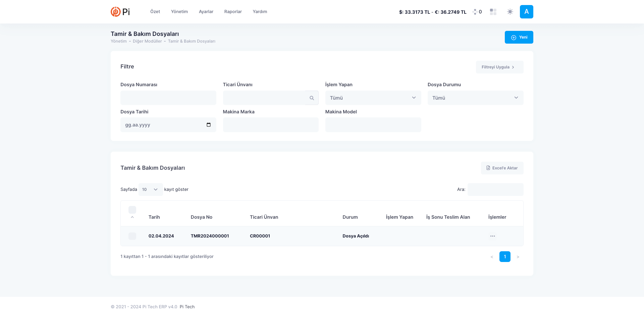Expand the İşlem Yapan dropdown

tap(373, 98)
